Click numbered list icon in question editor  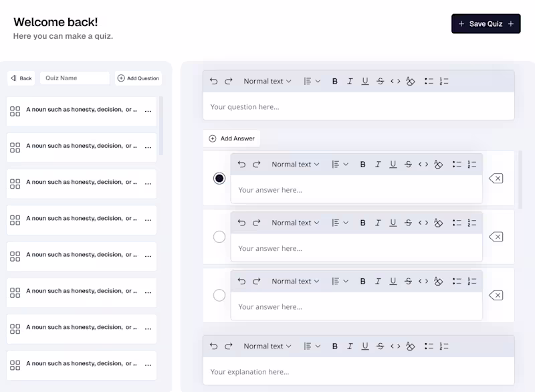(x=444, y=81)
